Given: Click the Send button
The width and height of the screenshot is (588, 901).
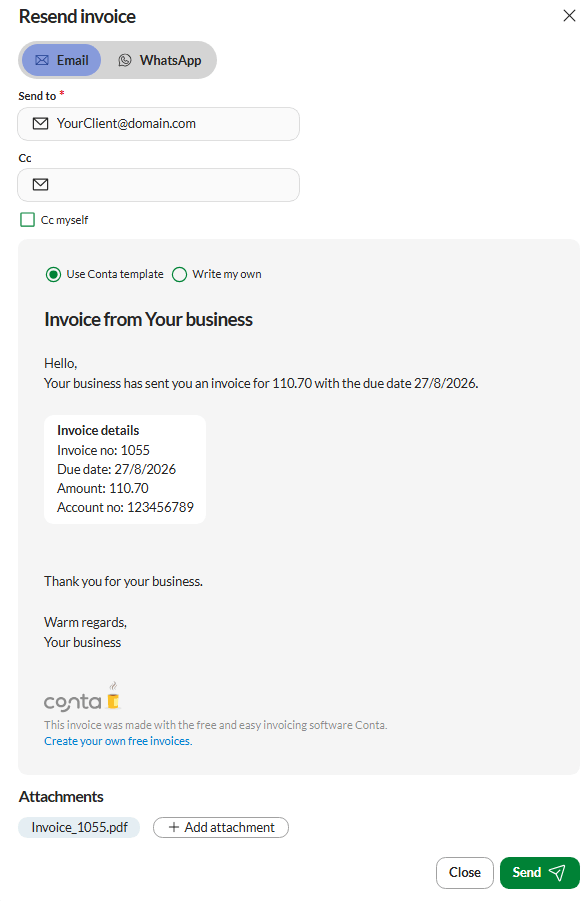Looking at the screenshot, I should [540, 873].
